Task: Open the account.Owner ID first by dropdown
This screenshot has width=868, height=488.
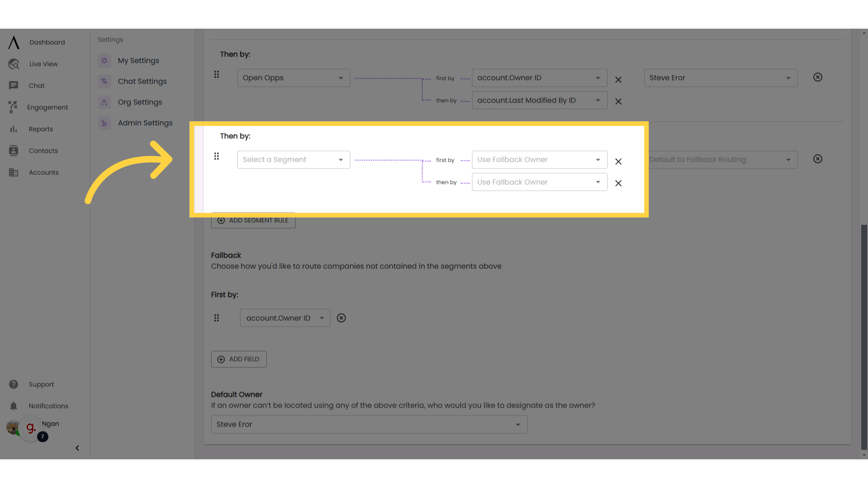Action: pos(539,78)
